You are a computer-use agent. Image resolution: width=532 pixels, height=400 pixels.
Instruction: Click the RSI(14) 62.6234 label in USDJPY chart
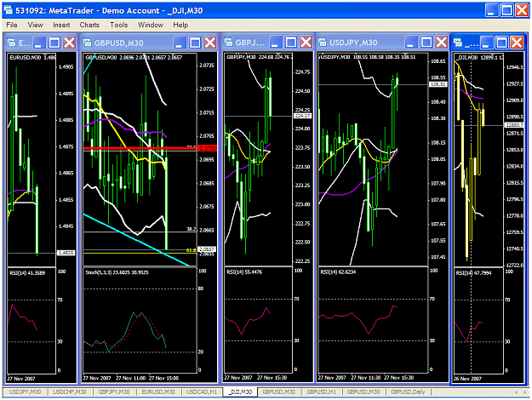click(338, 271)
